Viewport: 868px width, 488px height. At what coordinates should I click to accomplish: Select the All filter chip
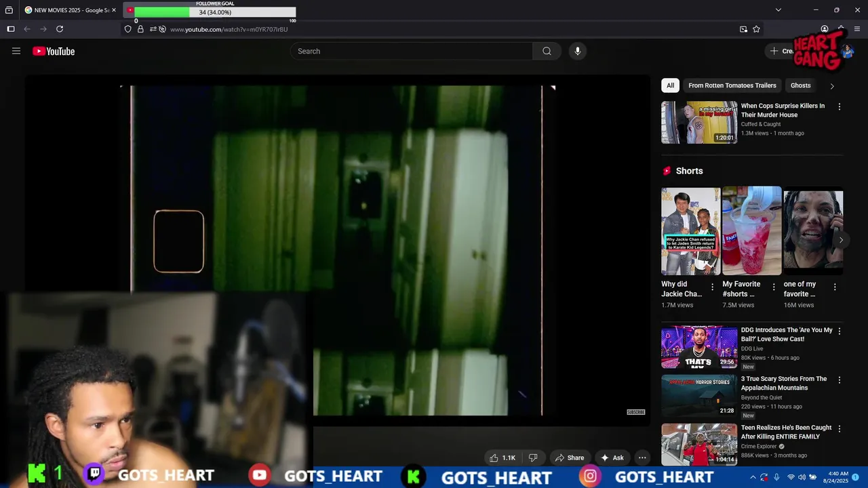[x=670, y=85]
